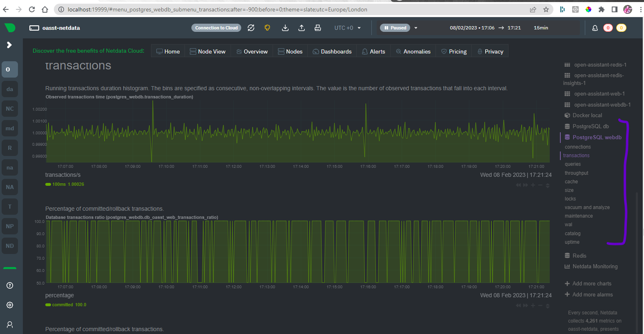Click the print dashboard icon
644x334 pixels.
click(x=318, y=28)
